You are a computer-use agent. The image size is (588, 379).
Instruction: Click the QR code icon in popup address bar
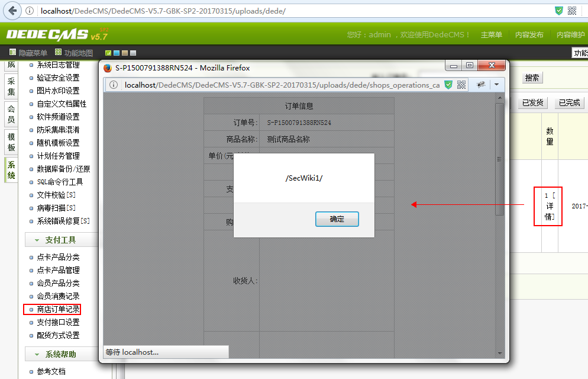[x=461, y=85]
